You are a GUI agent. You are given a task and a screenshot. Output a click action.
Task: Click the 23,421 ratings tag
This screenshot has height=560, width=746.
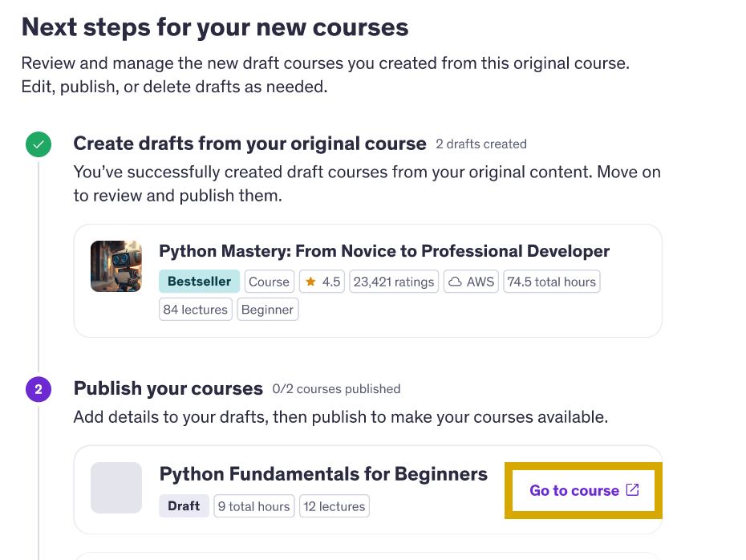(x=394, y=282)
